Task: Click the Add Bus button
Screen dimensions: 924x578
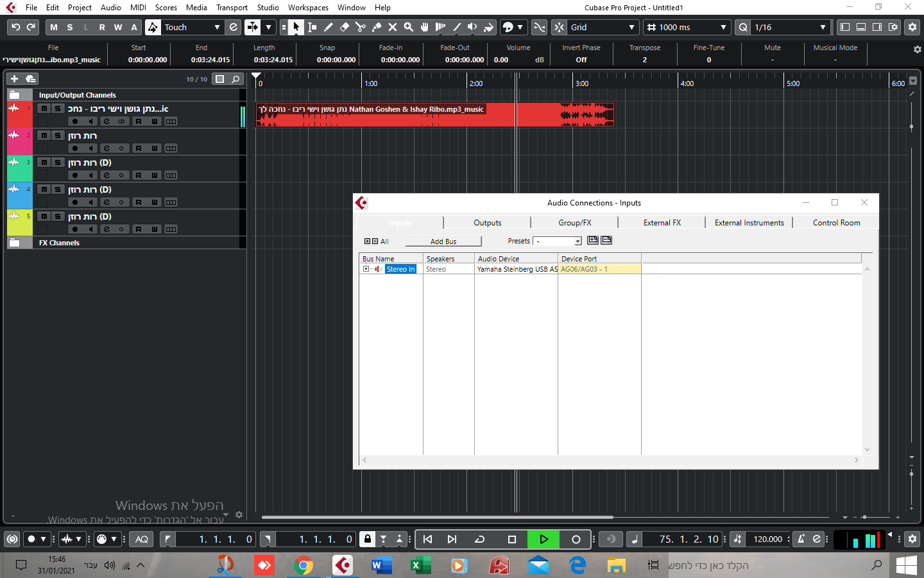Action: (443, 241)
